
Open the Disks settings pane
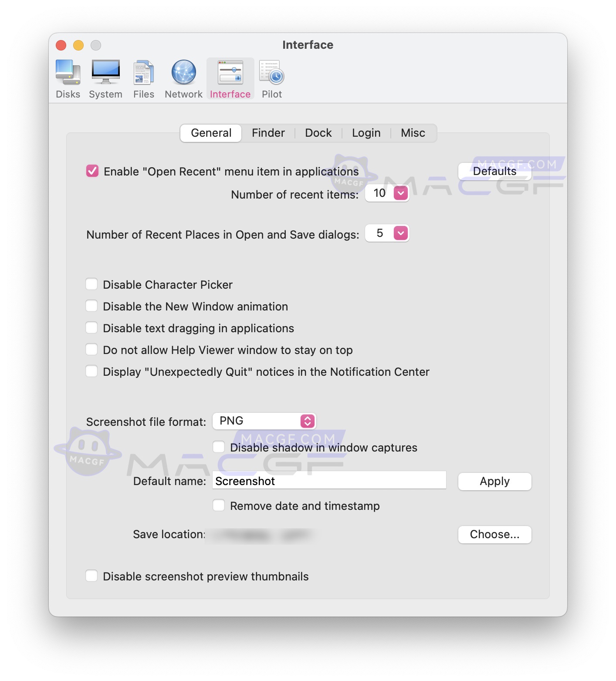click(68, 78)
